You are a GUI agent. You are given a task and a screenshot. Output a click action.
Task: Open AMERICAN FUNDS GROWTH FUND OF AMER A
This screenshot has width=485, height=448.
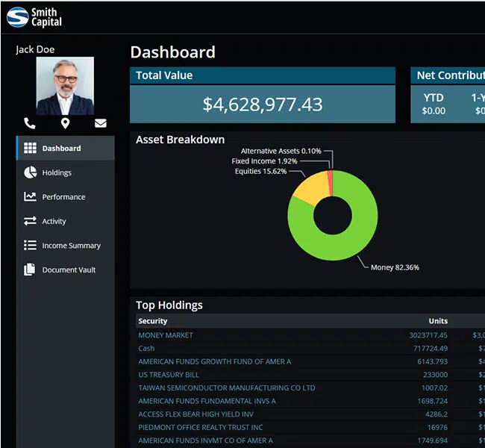pyautogui.click(x=215, y=361)
